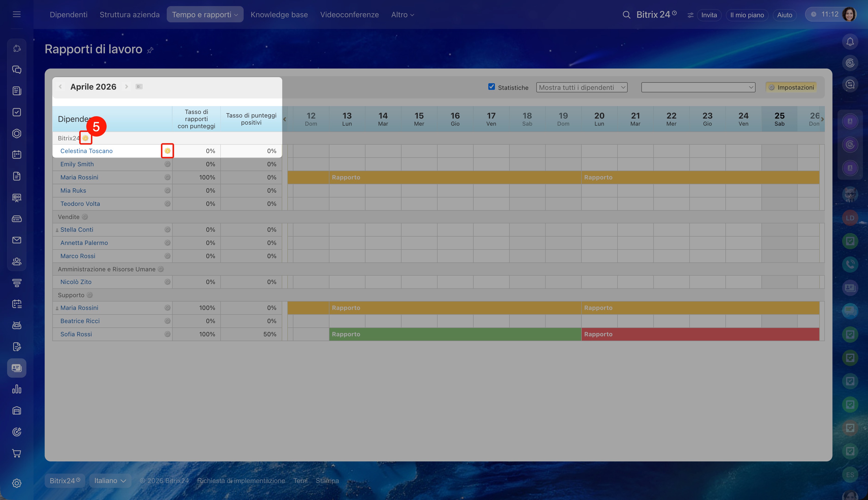
Task: Expand the Mostra tutti i dipendenti dropdown
Action: click(x=582, y=87)
